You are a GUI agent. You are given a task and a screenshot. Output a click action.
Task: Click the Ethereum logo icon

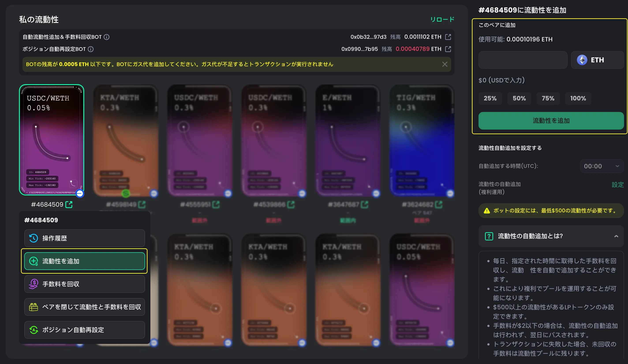[582, 60]
